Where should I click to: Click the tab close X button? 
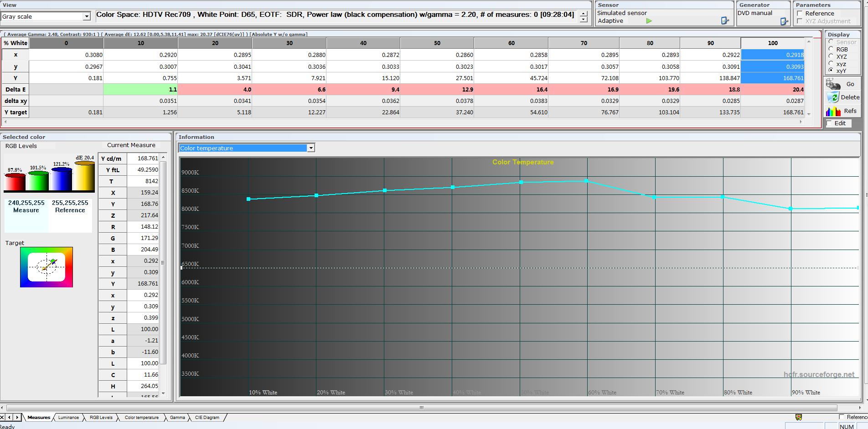(x=3, y=417)
